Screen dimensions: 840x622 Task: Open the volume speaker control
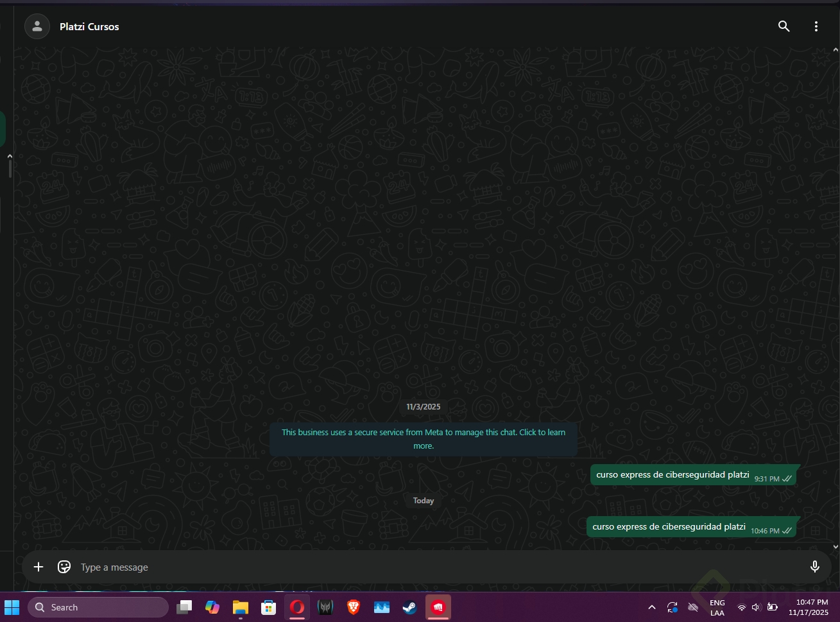coord(756,607)
